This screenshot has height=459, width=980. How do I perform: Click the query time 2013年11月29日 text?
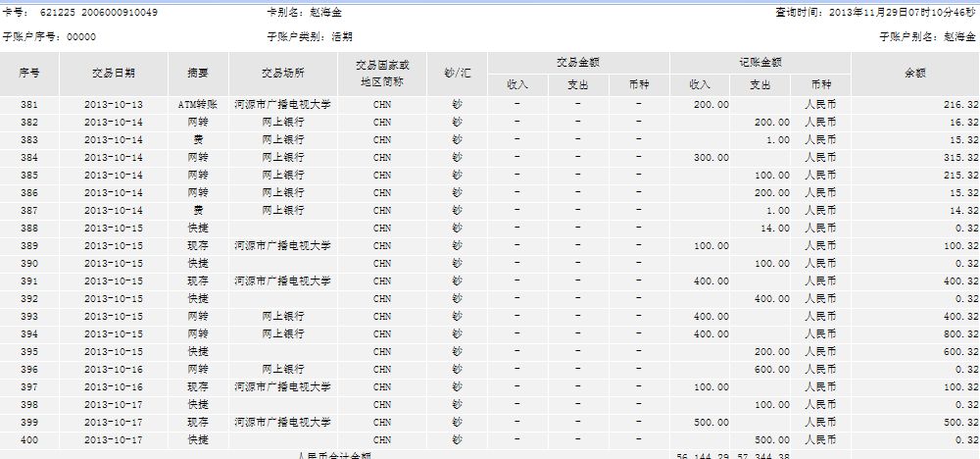click(870, 13)
